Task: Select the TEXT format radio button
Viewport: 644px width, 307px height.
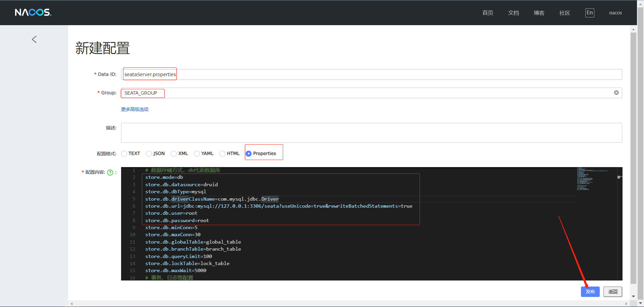Action: coord(124,154)
